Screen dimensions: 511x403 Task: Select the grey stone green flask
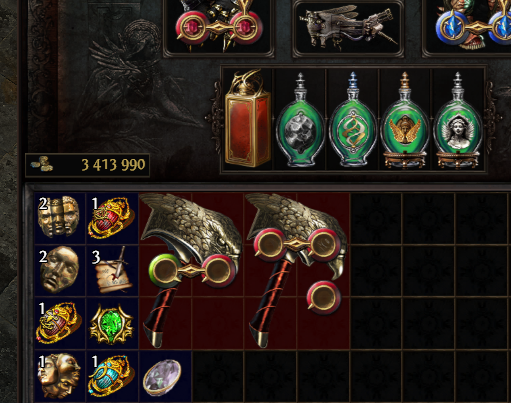(300, 119)
